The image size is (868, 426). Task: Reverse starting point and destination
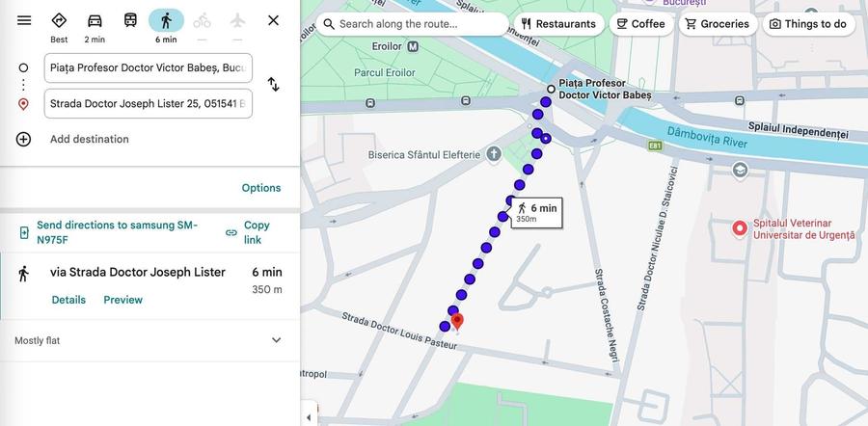[x=274, y=85]
